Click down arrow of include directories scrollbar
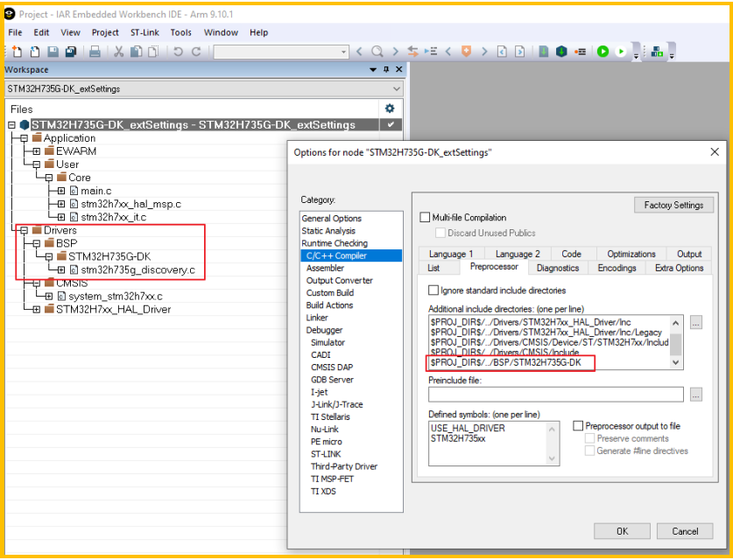The height and width of the screenshot is (560, 733). coord(675,362)
